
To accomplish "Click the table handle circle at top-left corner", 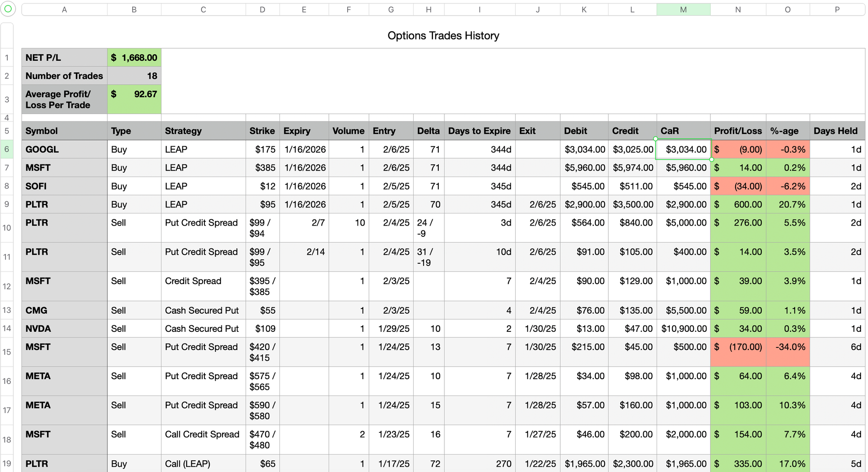I will click(8, 9).
